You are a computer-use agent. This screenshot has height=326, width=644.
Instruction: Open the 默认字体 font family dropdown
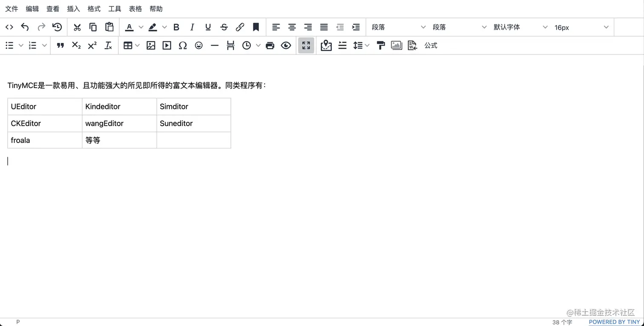(x=520, y=27)
